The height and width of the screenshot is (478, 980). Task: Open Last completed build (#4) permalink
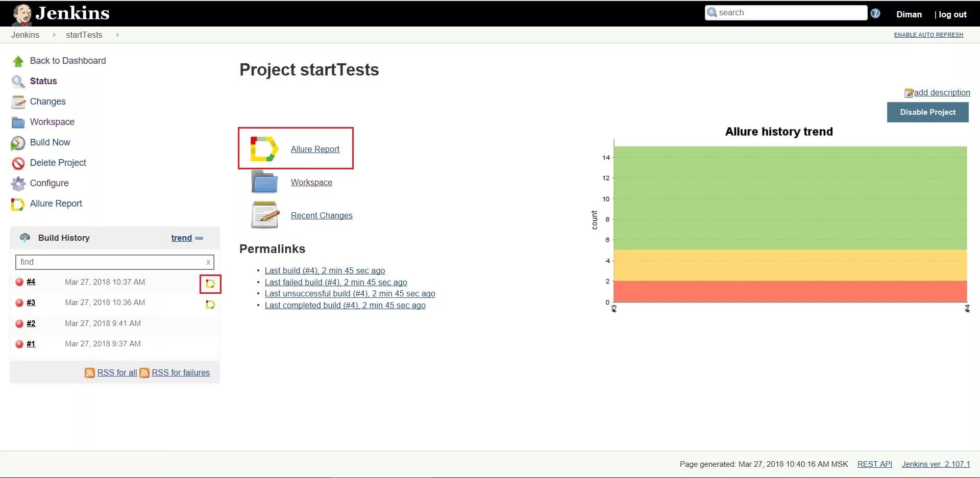(345, 305)
